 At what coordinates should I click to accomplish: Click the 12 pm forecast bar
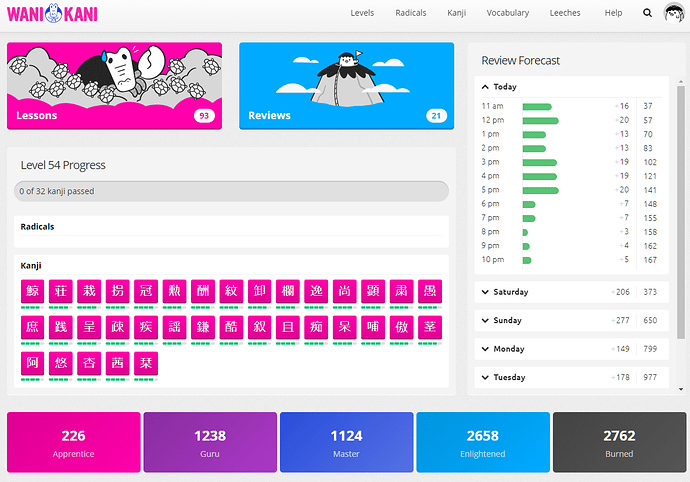(x=540, y=121)
